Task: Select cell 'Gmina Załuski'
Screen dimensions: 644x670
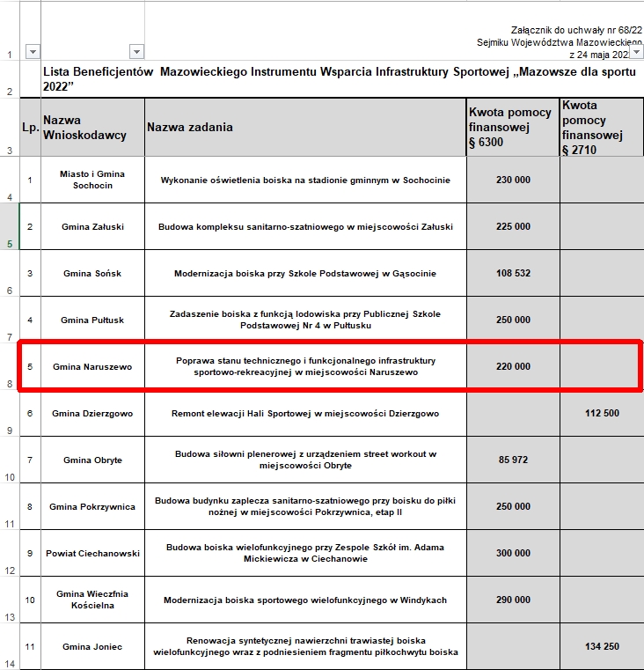Action: point(92,226)
